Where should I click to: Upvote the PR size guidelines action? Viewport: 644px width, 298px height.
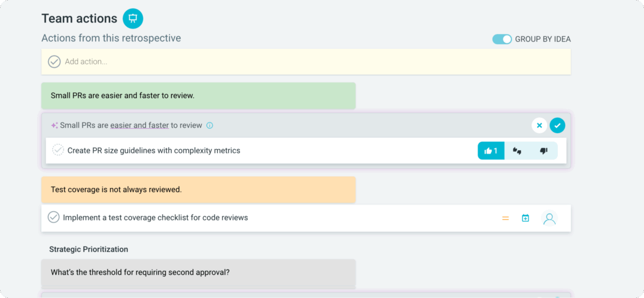(x=491, y=151)
